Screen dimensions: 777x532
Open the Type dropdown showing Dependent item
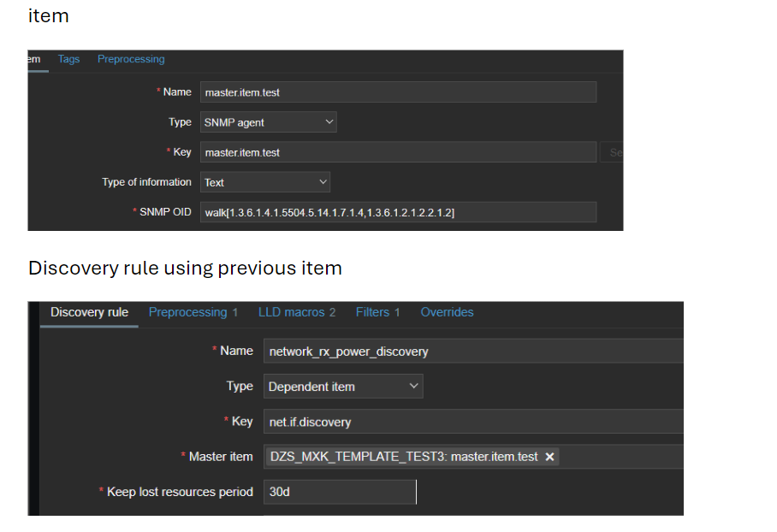[x=342, y=387]
